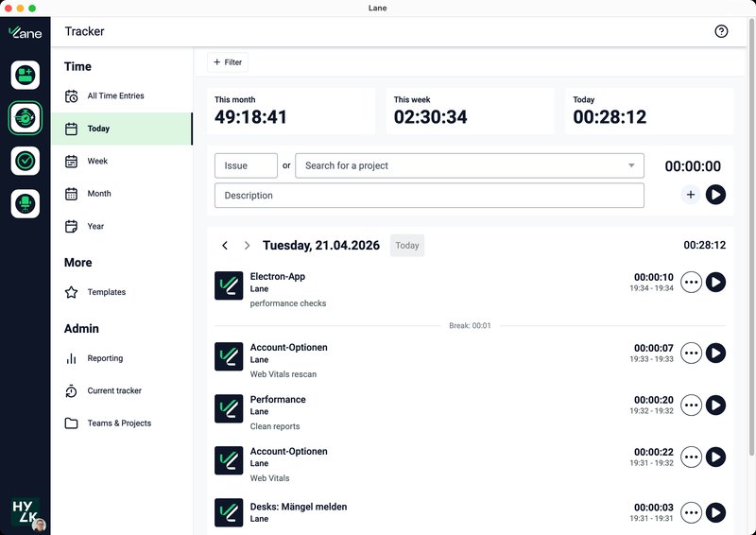Image resolution: width=756 pixels, height=535 pixels.
Task: Click the 19:34 - 19:34 time range
Action: [x=651, y=288]
